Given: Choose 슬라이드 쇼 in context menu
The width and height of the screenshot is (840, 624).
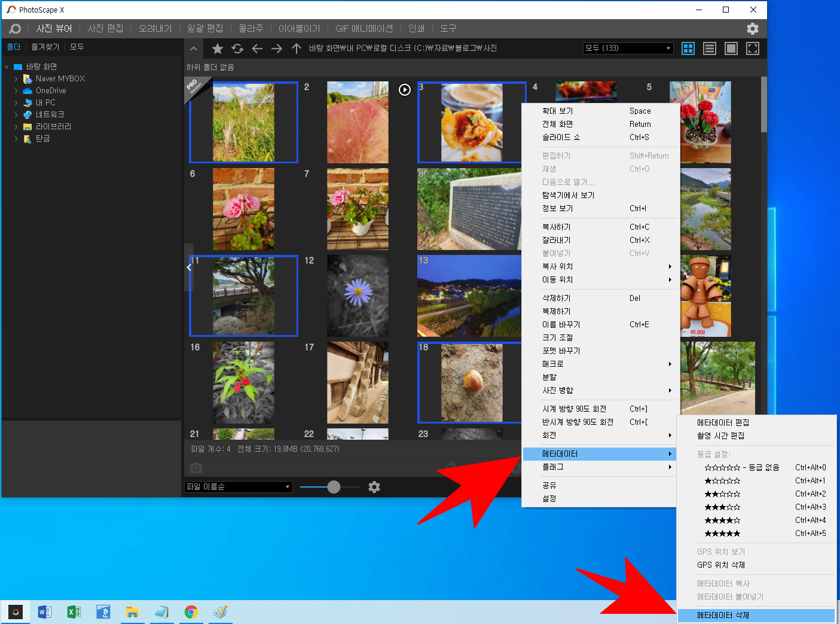Looking at the screenshot, I should tap(600, 137).
